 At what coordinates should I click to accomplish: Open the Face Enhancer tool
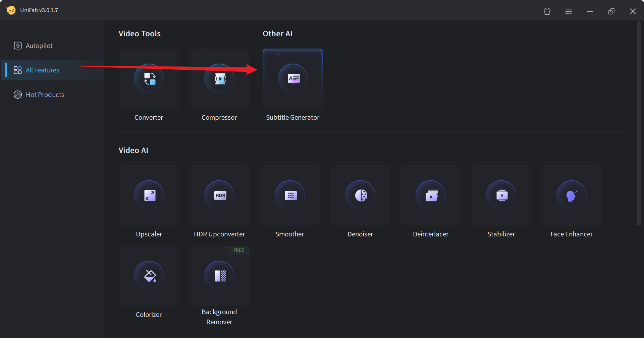click(572, 195)
